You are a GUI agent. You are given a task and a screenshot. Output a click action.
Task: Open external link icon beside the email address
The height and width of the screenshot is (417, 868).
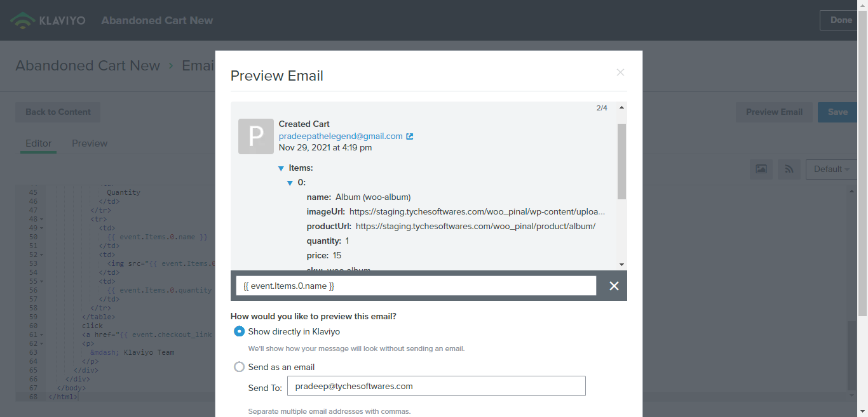pos(410,136)
